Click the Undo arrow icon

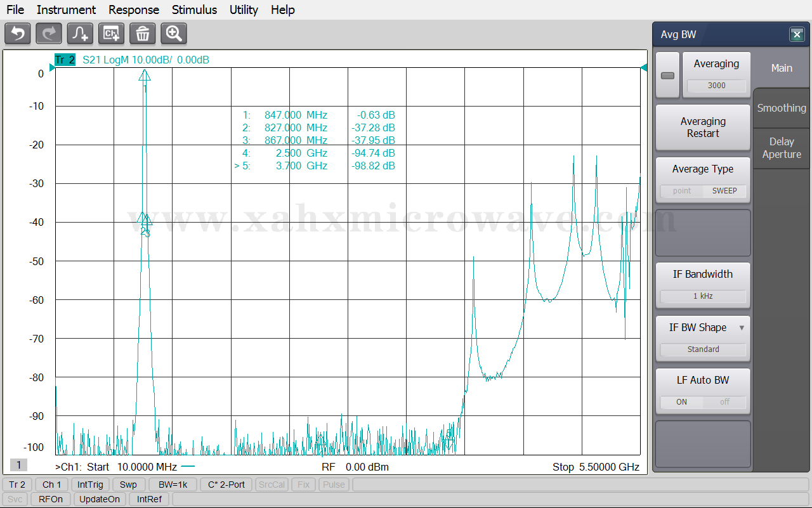pos(18,34)
